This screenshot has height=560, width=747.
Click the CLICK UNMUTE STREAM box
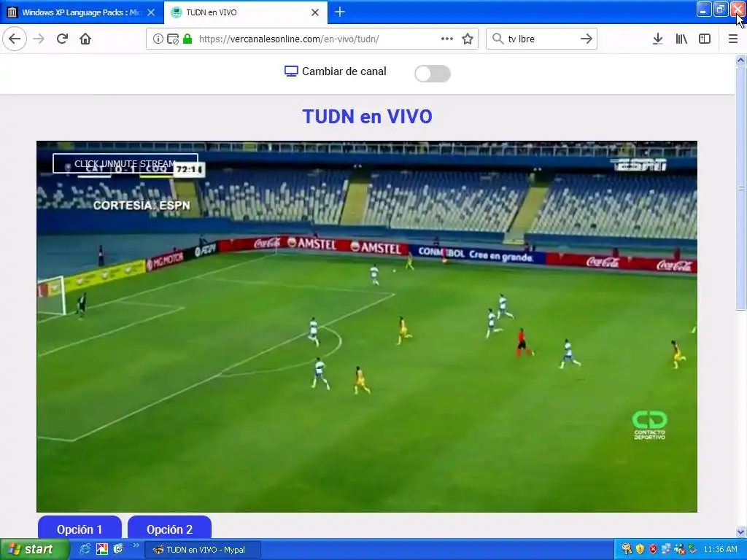125,163
